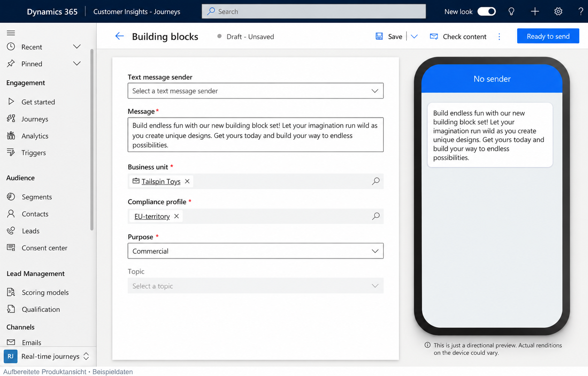This screenshot has height=376, width=588.
Task: Open the Save options dropdown arrow
Action: tap(414, 36)
